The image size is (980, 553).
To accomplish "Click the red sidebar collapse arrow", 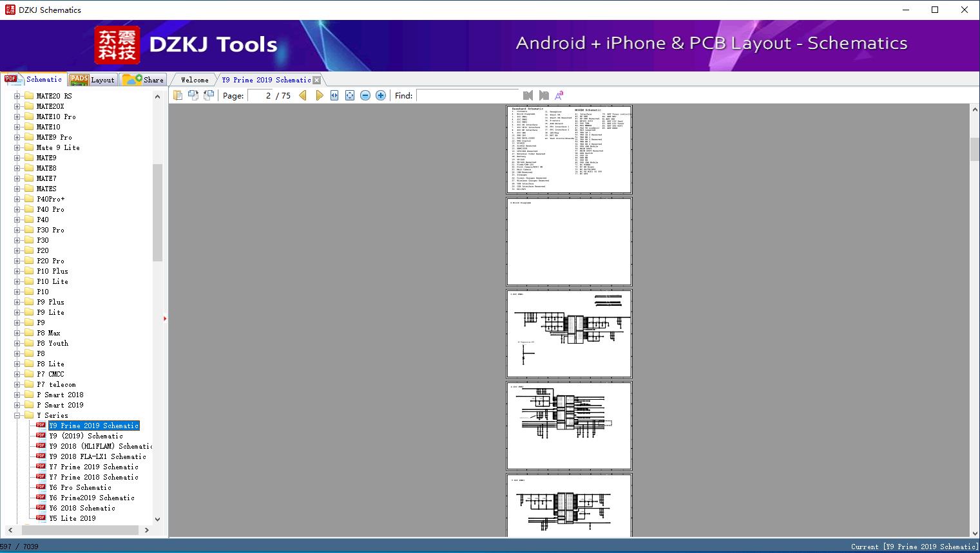I will pyautogui.click(x=165, y=319).
